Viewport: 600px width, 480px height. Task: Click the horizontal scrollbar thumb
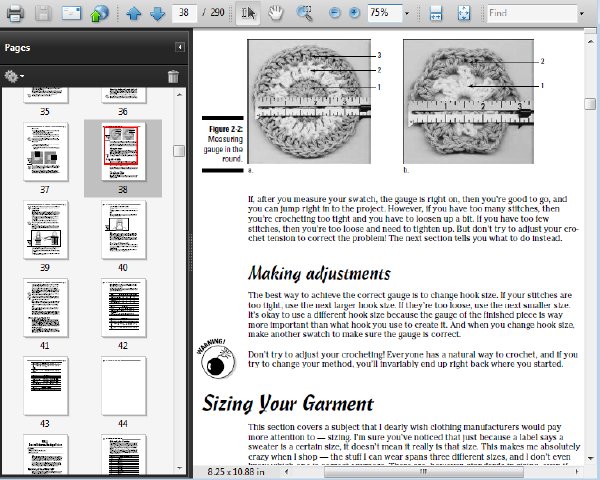424,472
